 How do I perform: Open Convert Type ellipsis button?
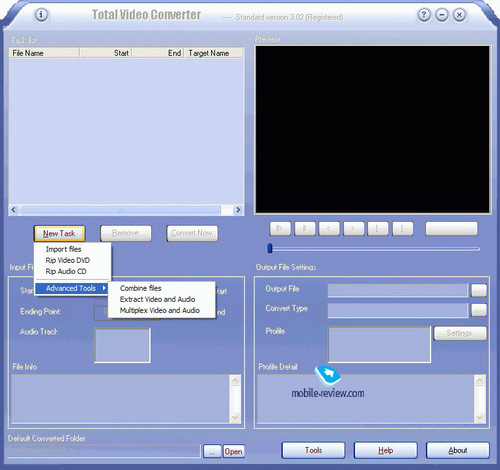[x=479, y=311]
